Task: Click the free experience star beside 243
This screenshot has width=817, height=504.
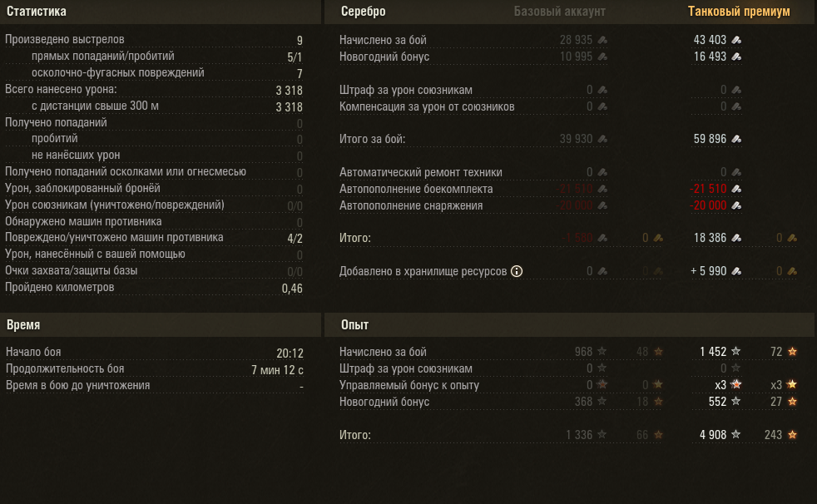Action: click(792, 434)
